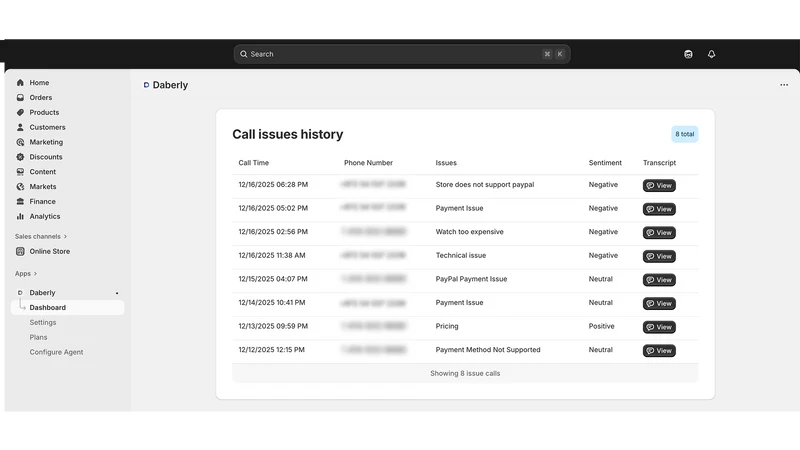Click the search magnifier icon

coord(244,54)
